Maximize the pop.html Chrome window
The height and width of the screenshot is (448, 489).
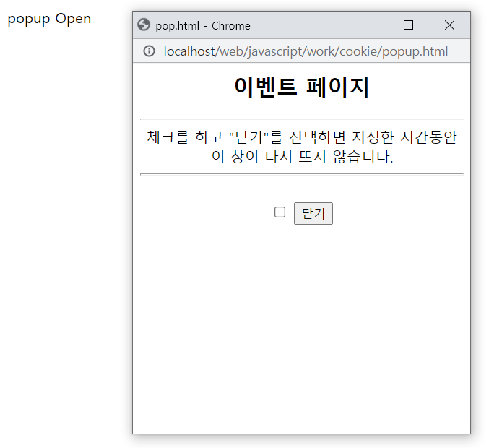click(x=408, y=25)
